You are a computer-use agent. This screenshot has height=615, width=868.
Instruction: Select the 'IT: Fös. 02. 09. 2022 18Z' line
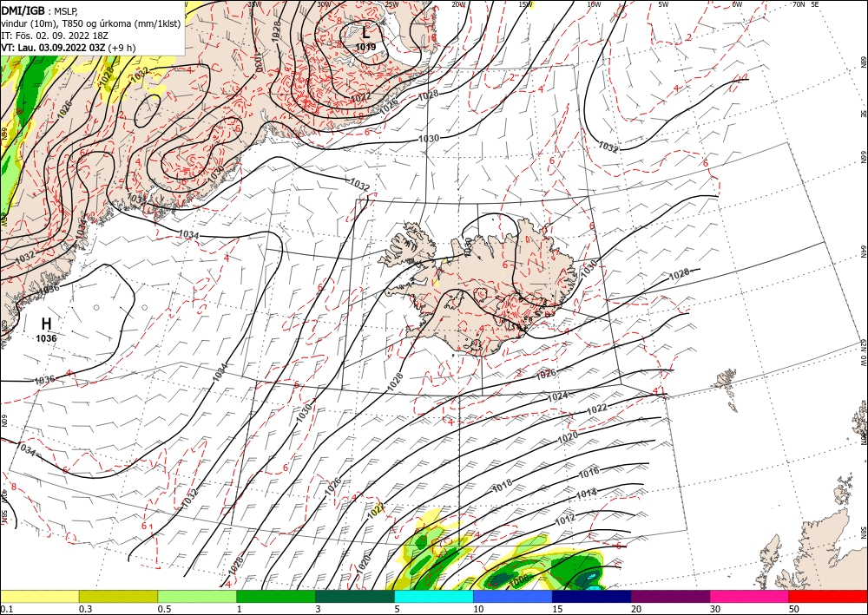tap(54, 36)
